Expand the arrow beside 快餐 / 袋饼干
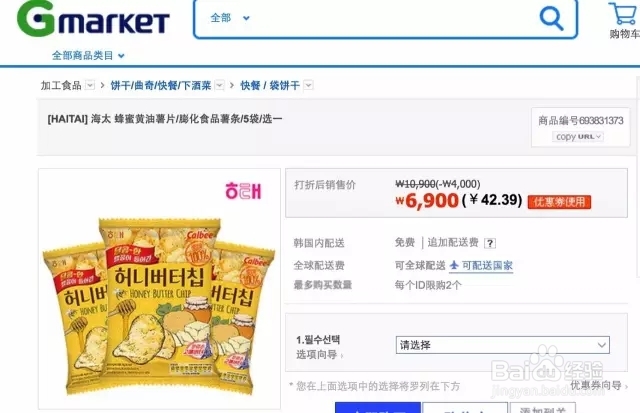Viewport: 640px width, 413px height. pyautogui.click(x=309, y=85)
